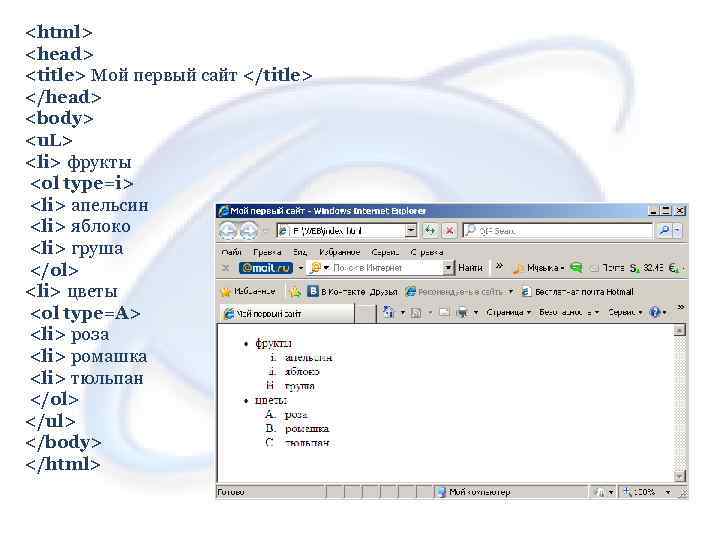Click the 'цветы' list item text
The image size is (720, 540).
pos(271,400)
